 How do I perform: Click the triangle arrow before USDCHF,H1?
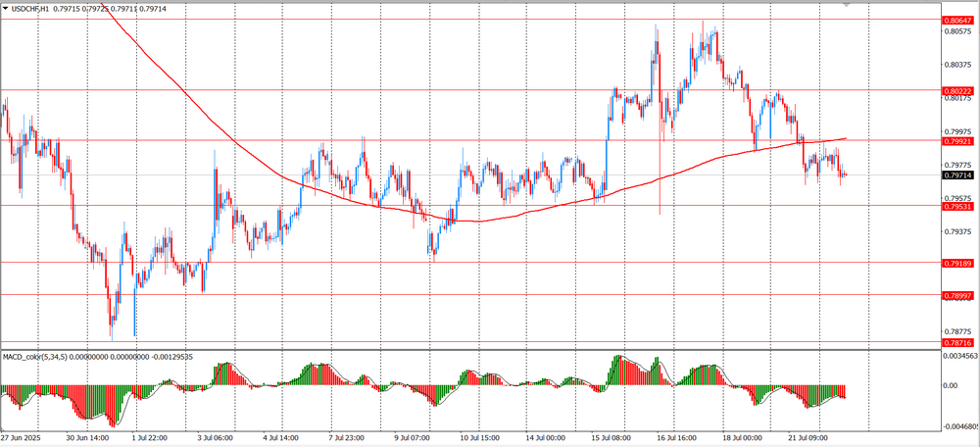[x=5, y=8]
